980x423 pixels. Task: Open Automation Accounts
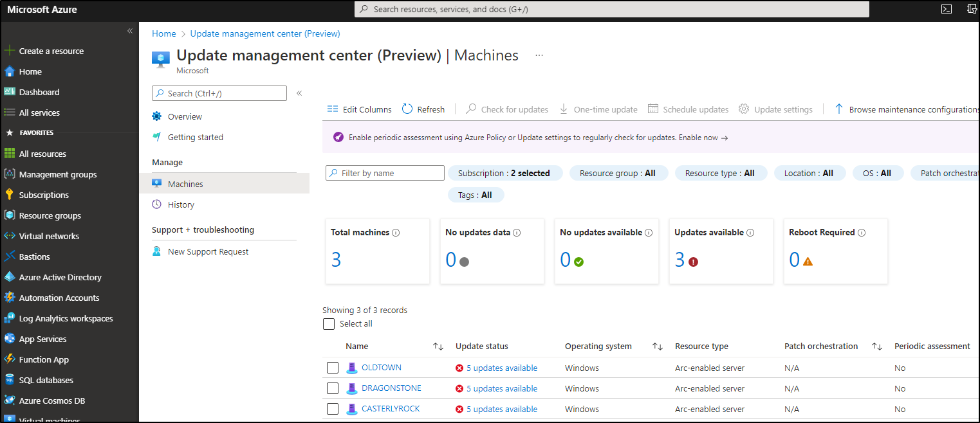tap(59, 298)
